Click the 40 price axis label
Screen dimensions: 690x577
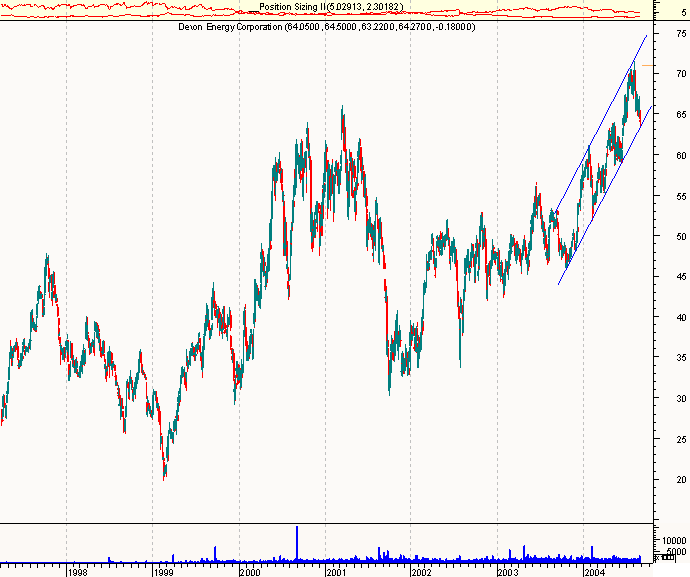click(x=681, y=317)
